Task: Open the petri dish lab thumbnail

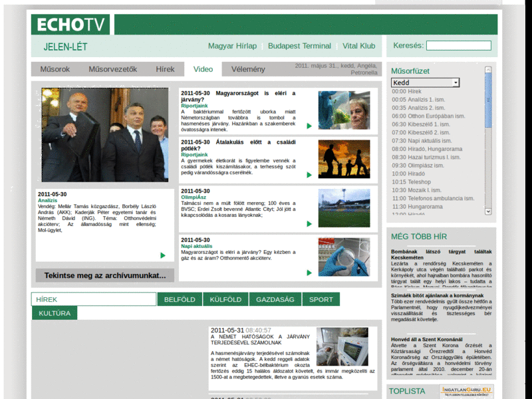Action: (x=344, y=257)
